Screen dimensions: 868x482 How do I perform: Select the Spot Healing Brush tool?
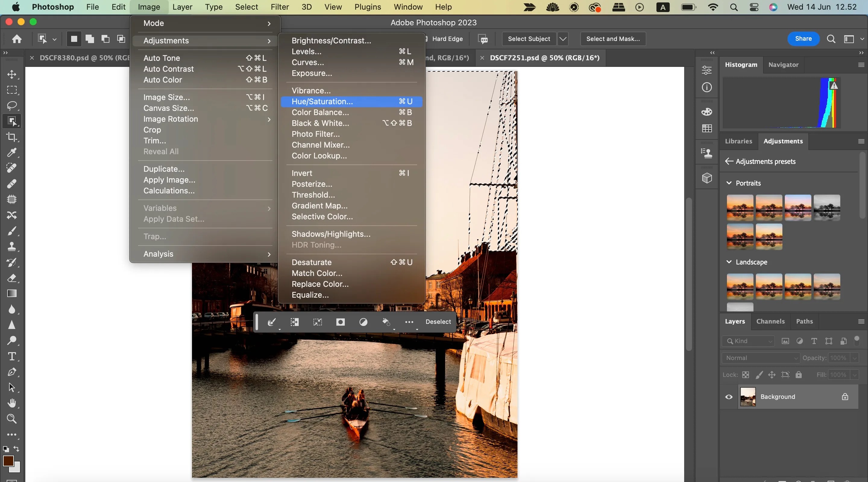(12, 168)
